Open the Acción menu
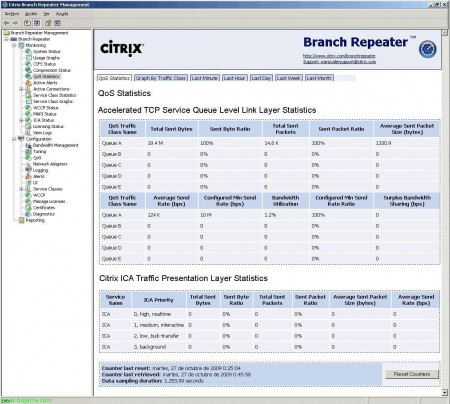Screen dimensions: 450x404 click(x=31, y=14)
